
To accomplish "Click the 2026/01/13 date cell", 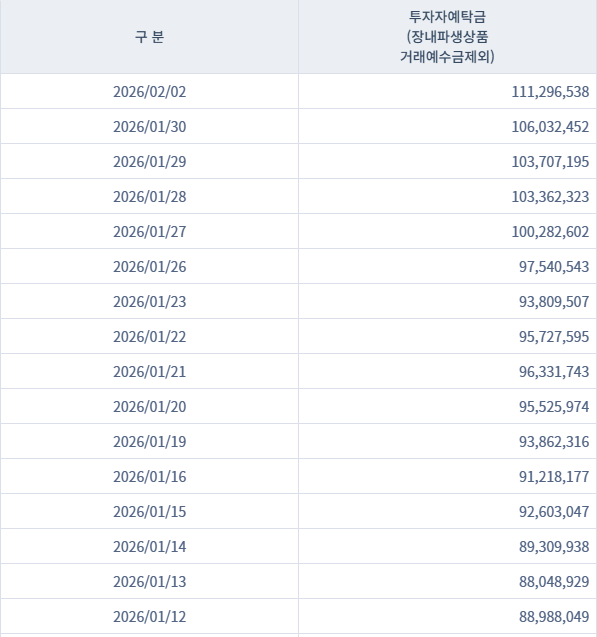I will click(149, 581).
